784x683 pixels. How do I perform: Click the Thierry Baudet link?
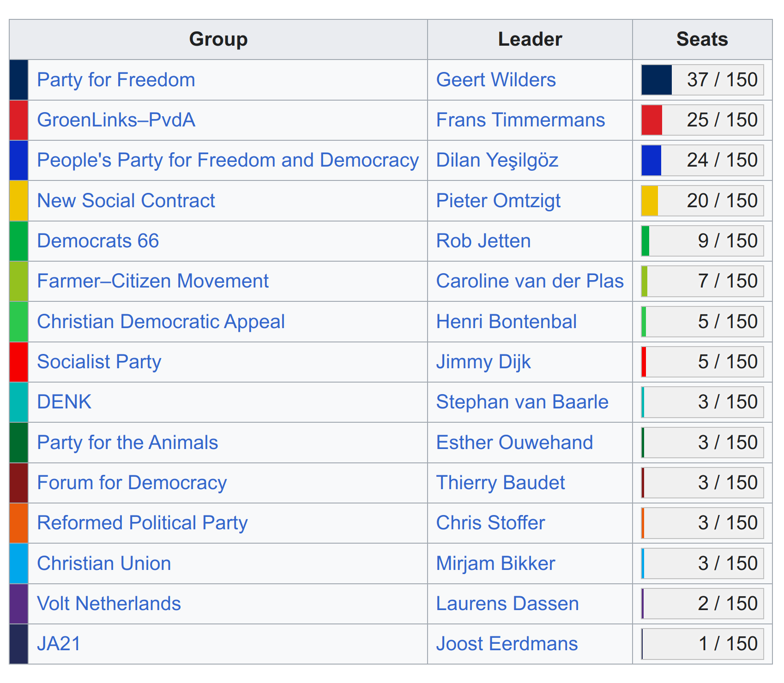(x=500, y=483)
